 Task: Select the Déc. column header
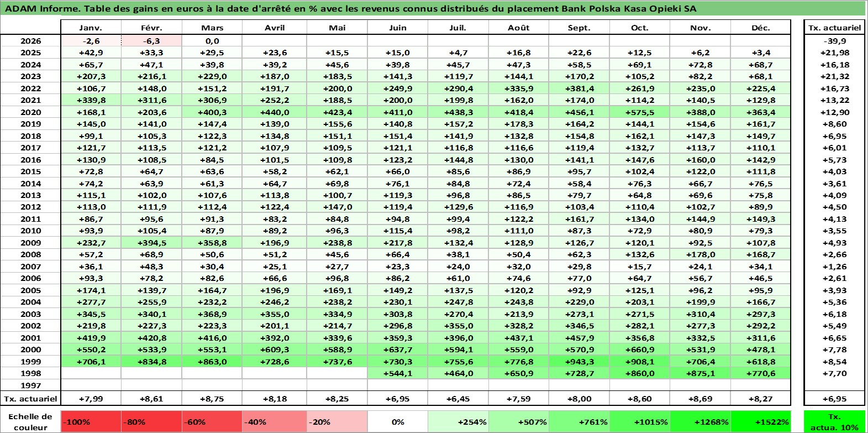(x=761, y=28)
